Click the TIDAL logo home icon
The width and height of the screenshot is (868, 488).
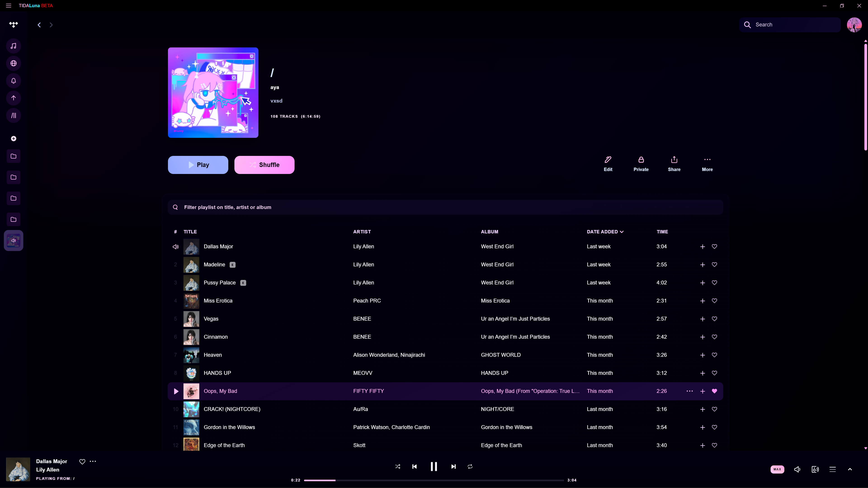pyautogui.click(x=14, y=25)
